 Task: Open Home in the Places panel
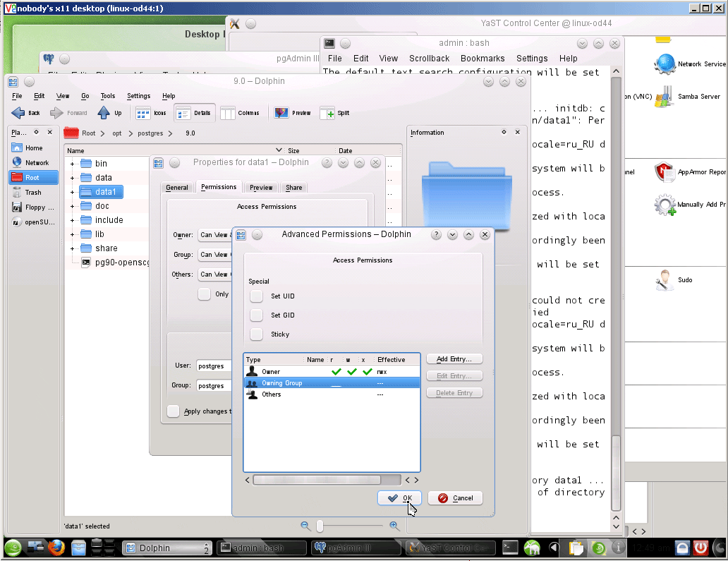(x=33, y=147)
